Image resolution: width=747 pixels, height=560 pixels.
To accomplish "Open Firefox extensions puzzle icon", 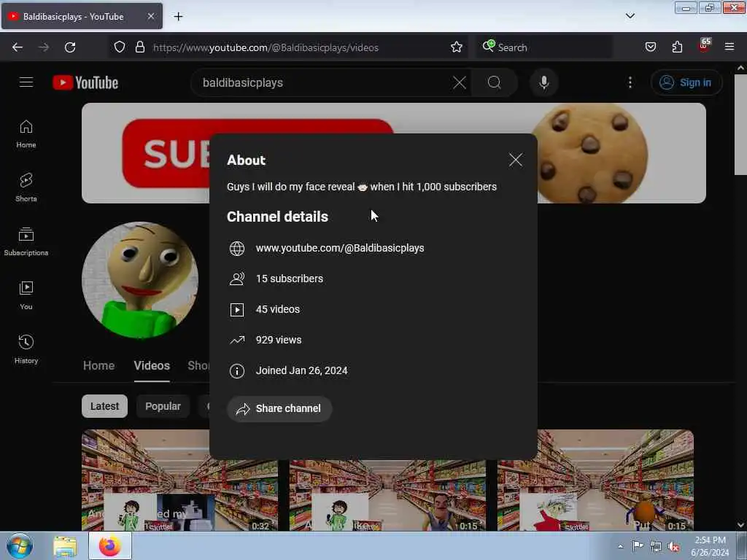I will pos(677,47).
